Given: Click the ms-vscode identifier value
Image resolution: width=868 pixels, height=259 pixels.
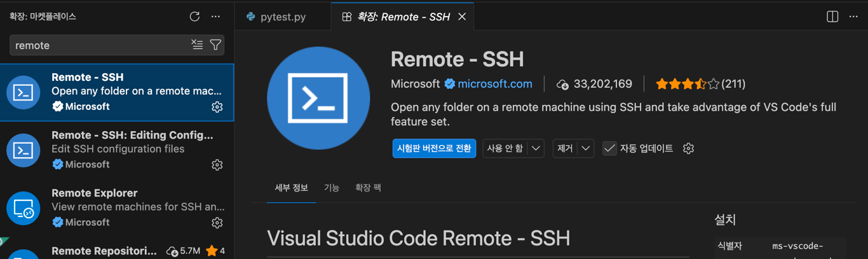Looking at the screenshot, I should coord(797,246).
